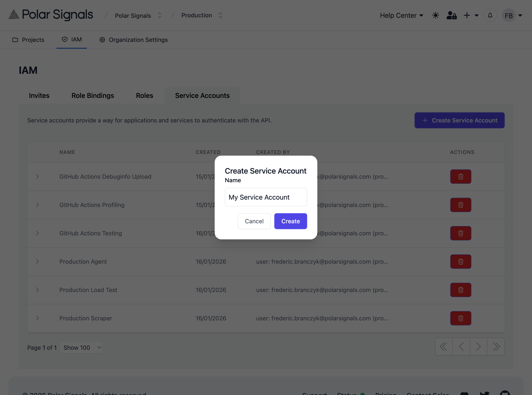This screenshot has width=532, height=395.
Task: Open the notifications bell
Action: coord(490,15)
